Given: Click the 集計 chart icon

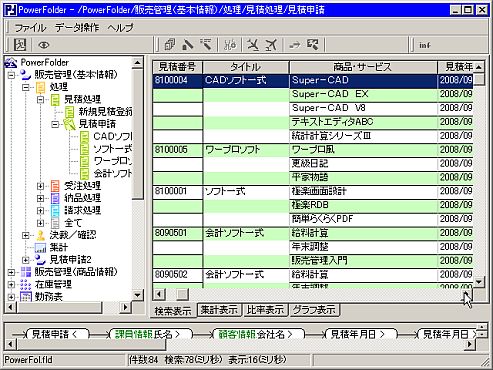Looking at the screenshot, I should pyautogui.click(x=41, y=248).
